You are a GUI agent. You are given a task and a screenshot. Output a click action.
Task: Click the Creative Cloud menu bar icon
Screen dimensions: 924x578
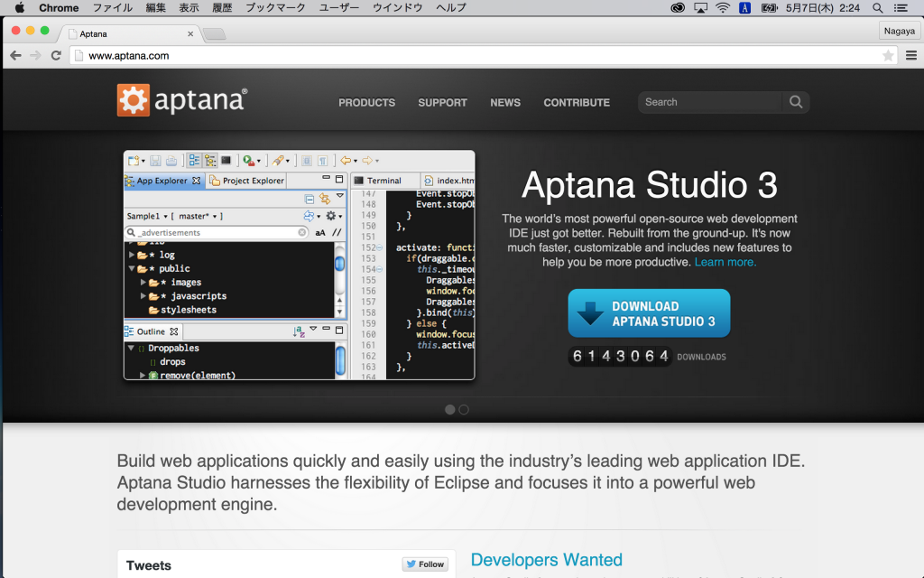[x=678, y=7]
